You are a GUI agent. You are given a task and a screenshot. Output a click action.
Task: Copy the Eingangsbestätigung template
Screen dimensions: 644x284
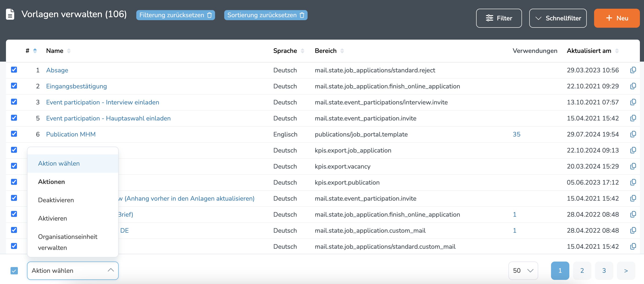click(633, 86)
